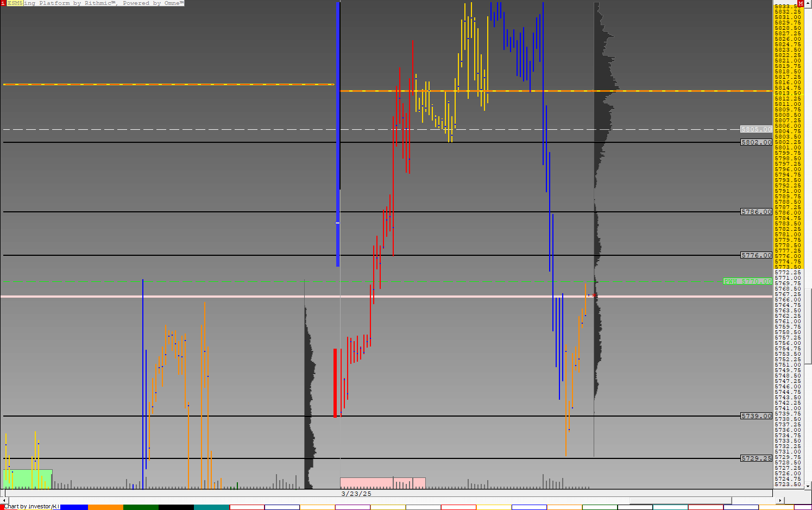Click the solid dark green swatch in bottom bar
This screenshot has height=510, width=812.
(x=141, y=507)
